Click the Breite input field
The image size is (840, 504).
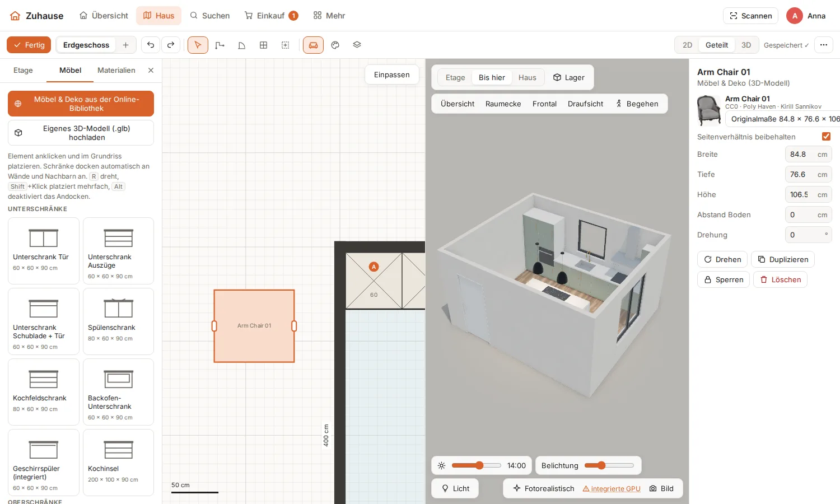808,154
